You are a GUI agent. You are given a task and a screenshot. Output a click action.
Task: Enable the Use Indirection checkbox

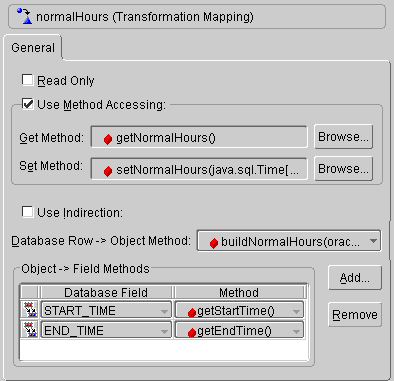[27, 212]
